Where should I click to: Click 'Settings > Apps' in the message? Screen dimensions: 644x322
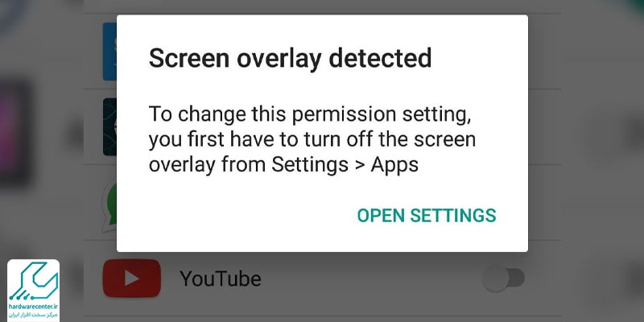point(345,165)
